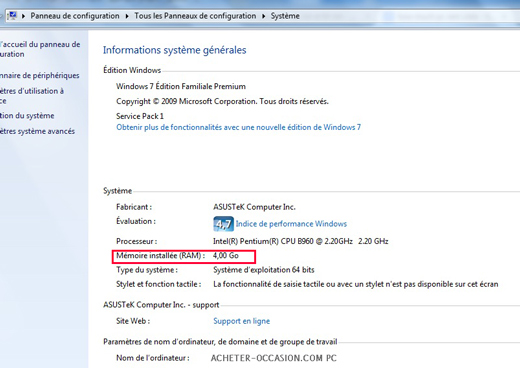Click Service Pack 1 text

(140, 116)
